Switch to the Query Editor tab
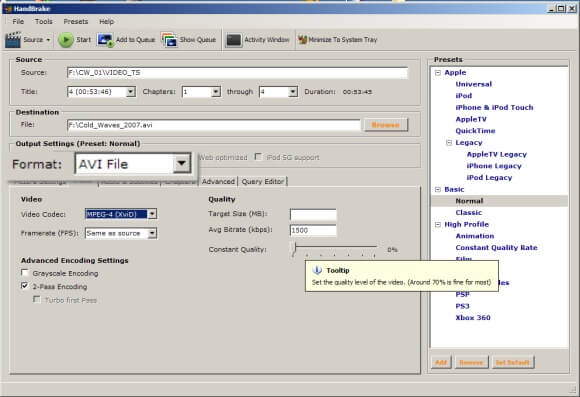 263,181
